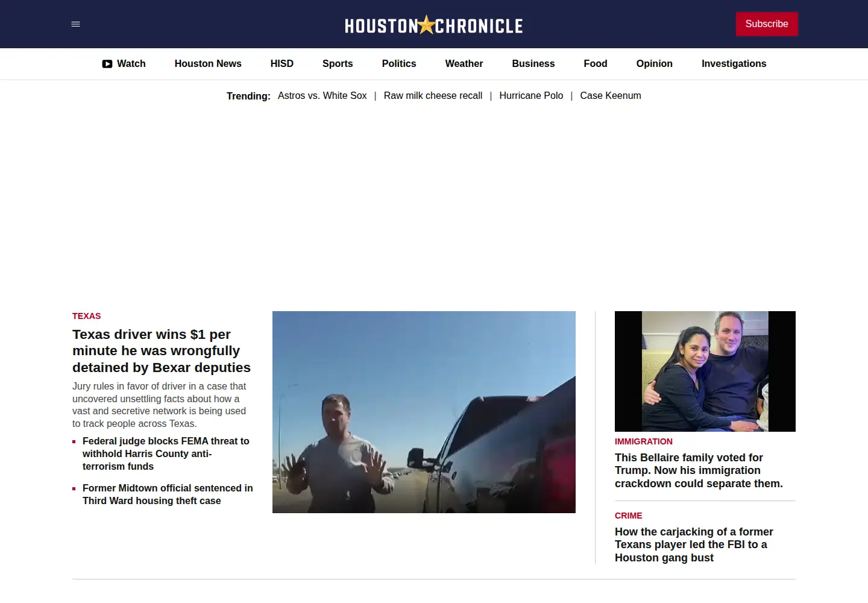Click the Houston Chronicle logo
This screenshot has width=868, height=603.
(x=434, y=25)
